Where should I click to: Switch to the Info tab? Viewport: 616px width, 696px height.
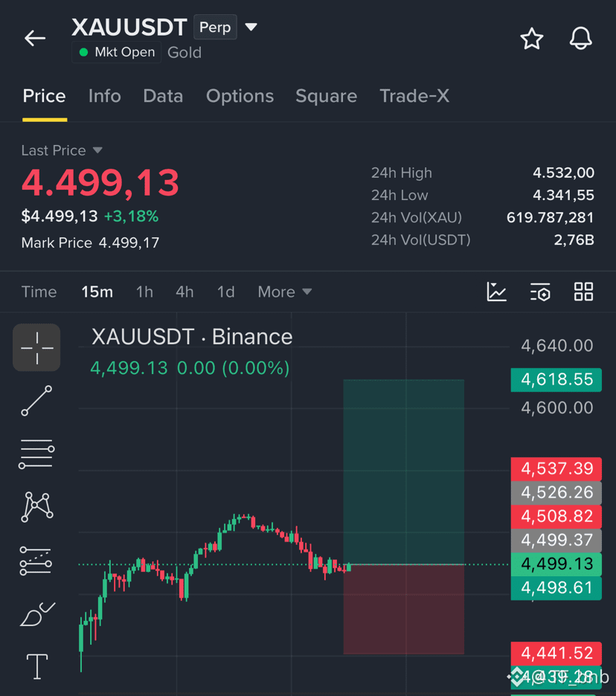[104, 96]
